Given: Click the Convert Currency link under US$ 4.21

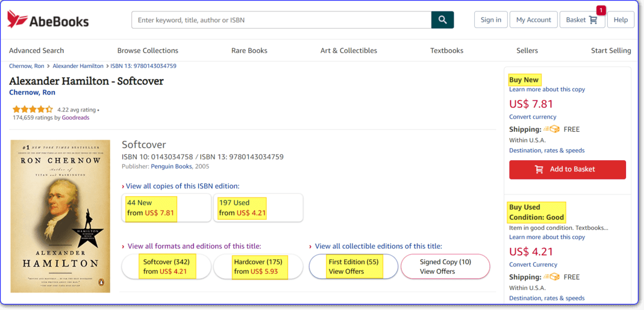Looking at the screenshot, I should pyautogui.click(x=533, y=264).
